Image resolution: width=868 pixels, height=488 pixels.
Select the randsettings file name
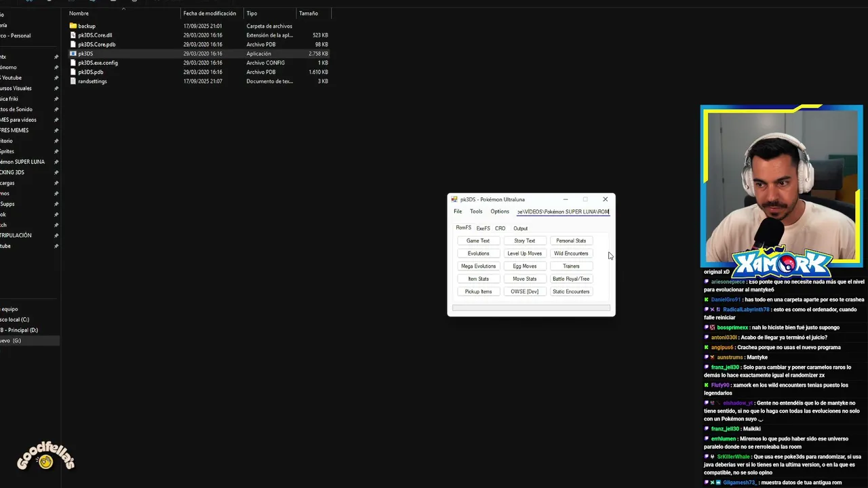pyautogui.click(x=92, y=81)
